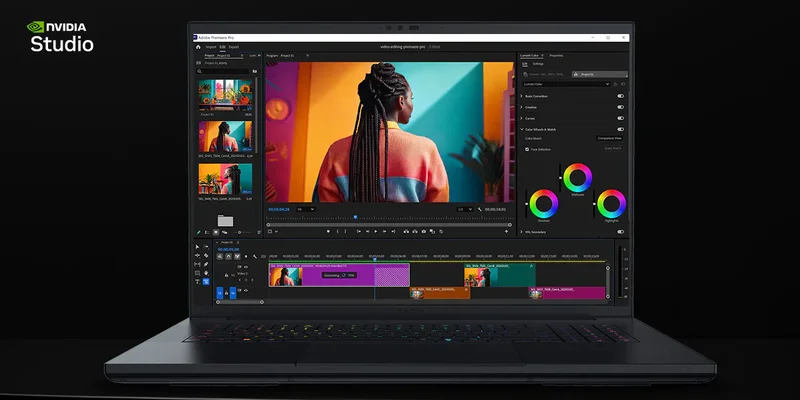
Task: Select the Selection arrow tool
Action: [197, 247]
